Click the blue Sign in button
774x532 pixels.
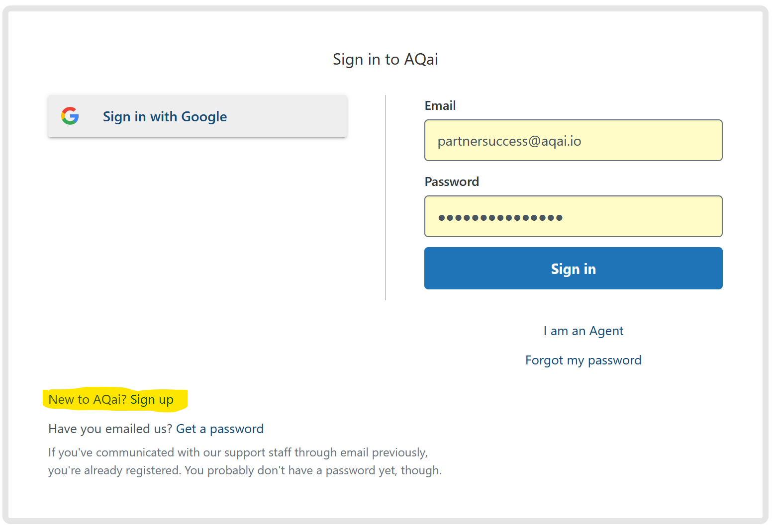pyautogui.click(x=573, y=268)
